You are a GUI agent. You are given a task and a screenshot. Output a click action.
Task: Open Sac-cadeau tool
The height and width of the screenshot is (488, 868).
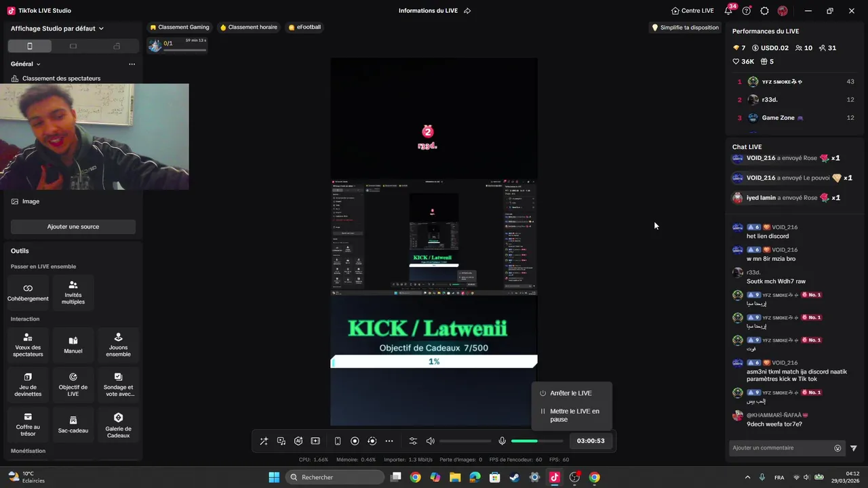[x=73, y=425]
